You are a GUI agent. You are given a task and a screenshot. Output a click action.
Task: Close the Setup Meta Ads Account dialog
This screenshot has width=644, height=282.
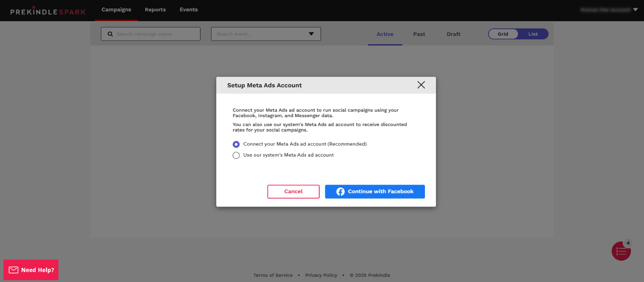[421, 85]
